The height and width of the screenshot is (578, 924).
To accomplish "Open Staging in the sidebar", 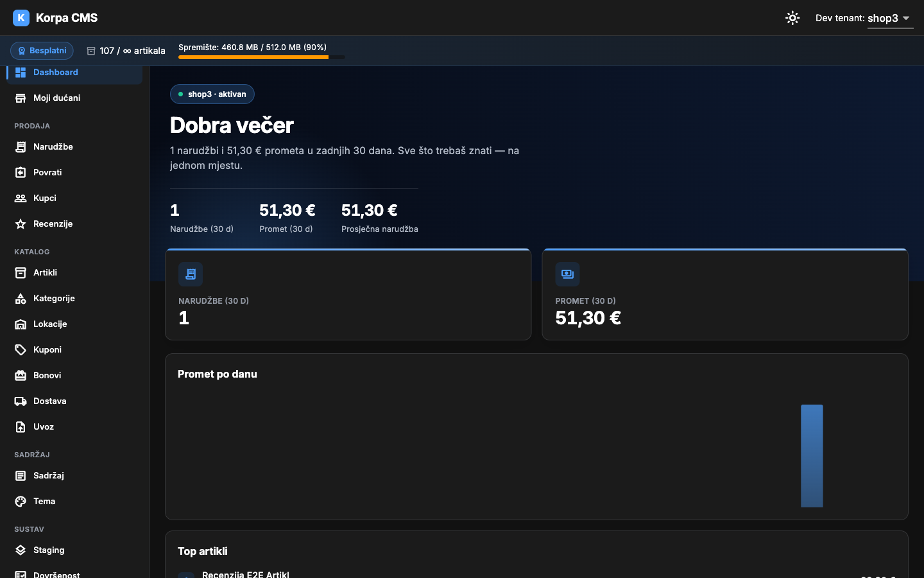I will [74, 550].
